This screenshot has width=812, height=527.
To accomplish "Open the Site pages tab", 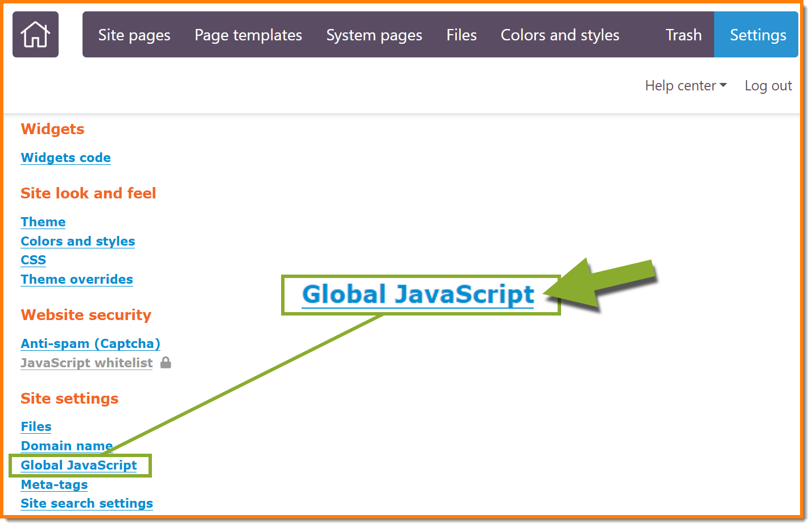I will point(134,35).
